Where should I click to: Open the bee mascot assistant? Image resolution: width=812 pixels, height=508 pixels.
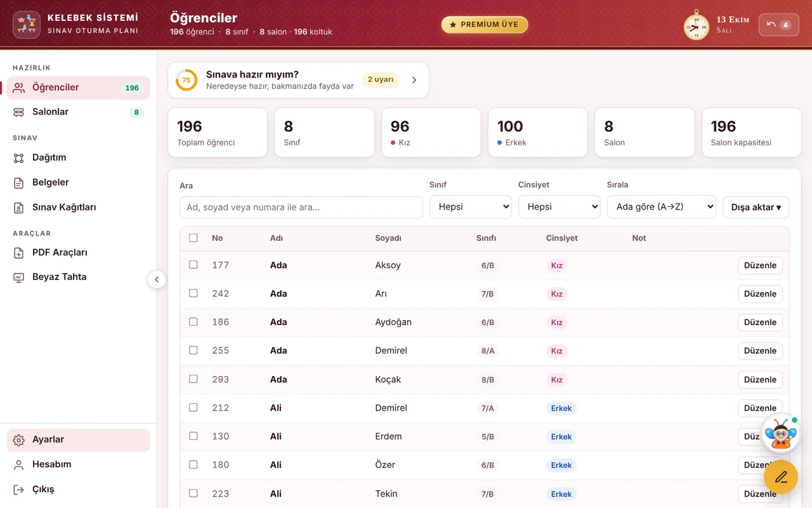click(780, 434)
